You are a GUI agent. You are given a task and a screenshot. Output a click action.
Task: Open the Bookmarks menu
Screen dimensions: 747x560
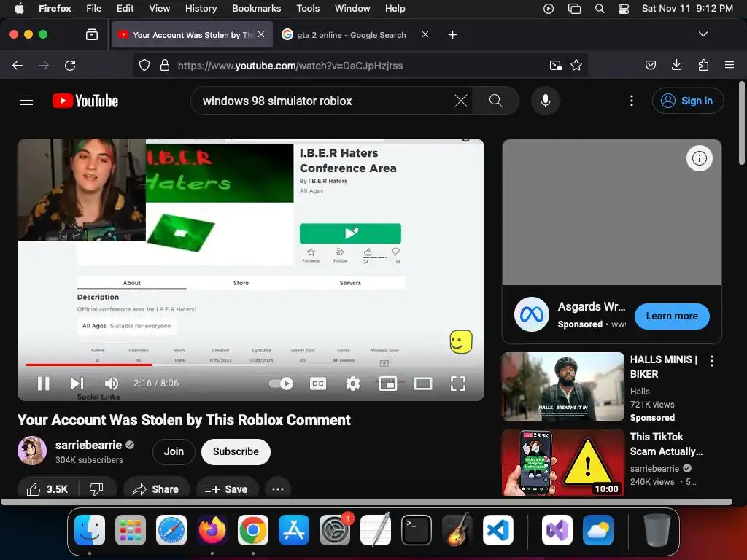[256, 8]
